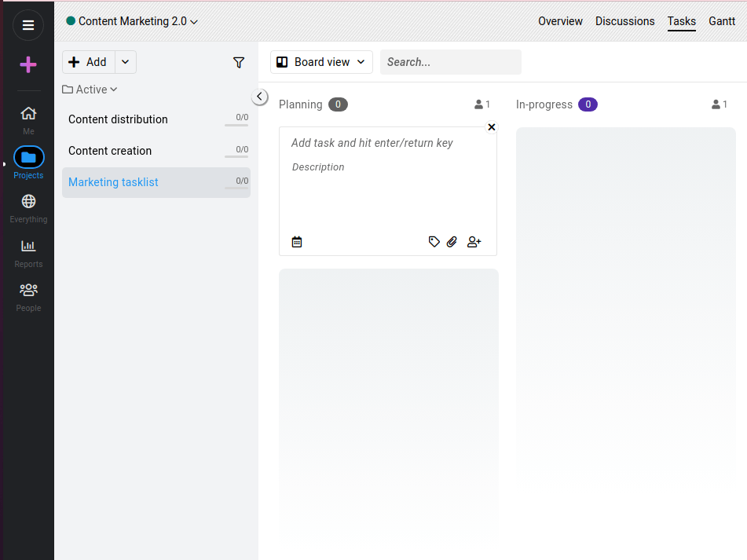
Task: Attach a file with paperclip icon
Action: [452, 242]
